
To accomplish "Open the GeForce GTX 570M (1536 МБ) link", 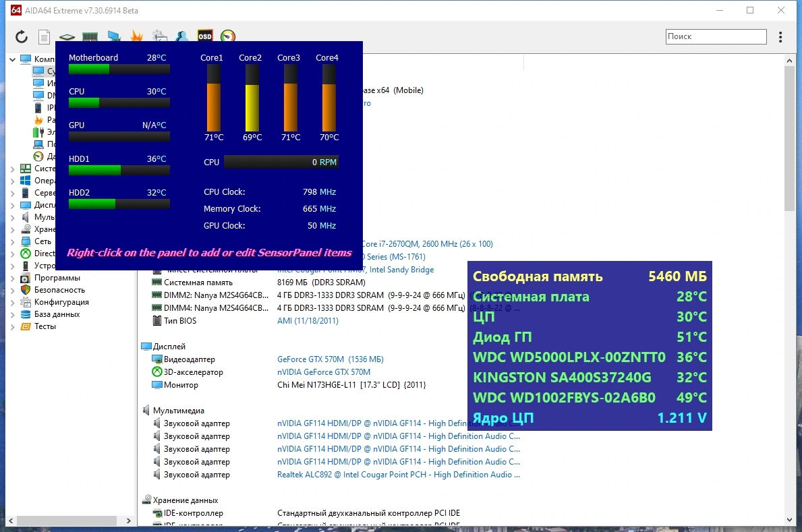I will [331, 359].
